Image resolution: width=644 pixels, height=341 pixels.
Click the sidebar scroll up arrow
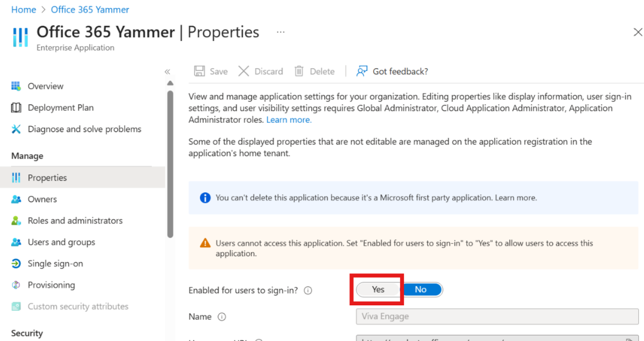point(170,83)
